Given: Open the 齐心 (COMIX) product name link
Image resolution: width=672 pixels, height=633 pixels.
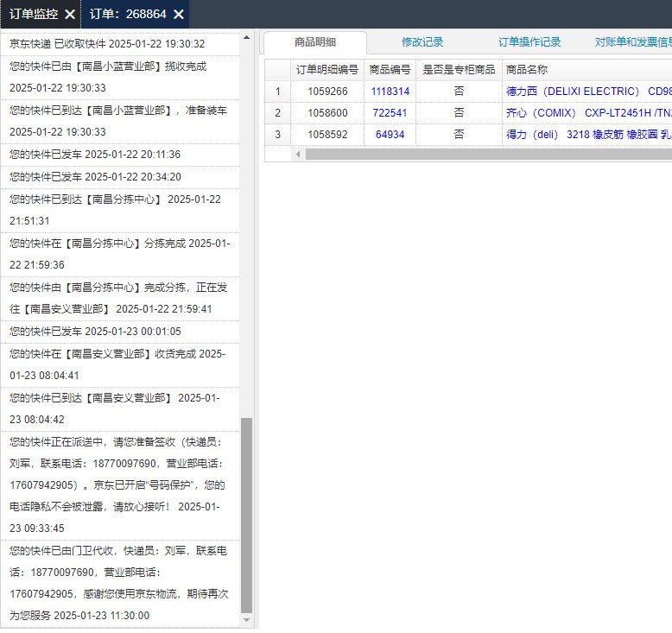Looking at the screenshot, I should [x=588, y=113].
